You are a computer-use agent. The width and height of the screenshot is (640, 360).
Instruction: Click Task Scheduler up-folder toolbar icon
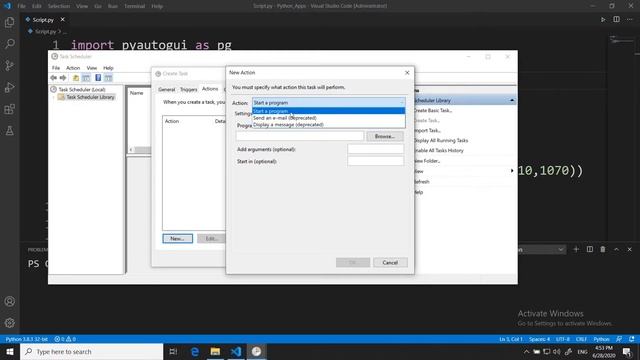point(76,78)
